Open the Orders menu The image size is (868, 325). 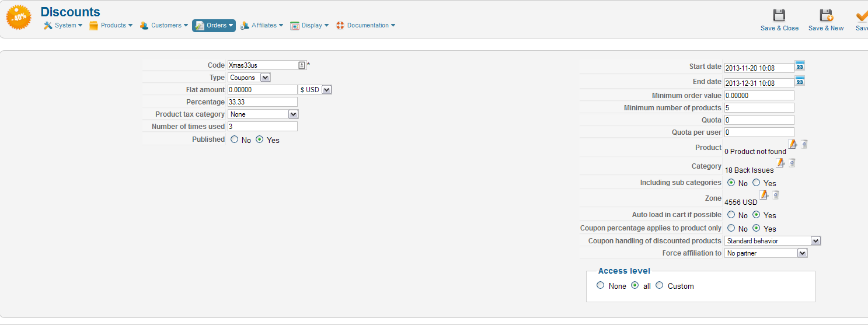(214, 25)
